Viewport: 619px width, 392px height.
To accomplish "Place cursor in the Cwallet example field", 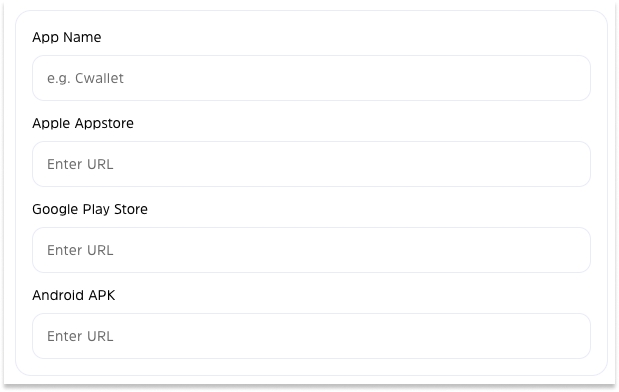I will (311, 78).
